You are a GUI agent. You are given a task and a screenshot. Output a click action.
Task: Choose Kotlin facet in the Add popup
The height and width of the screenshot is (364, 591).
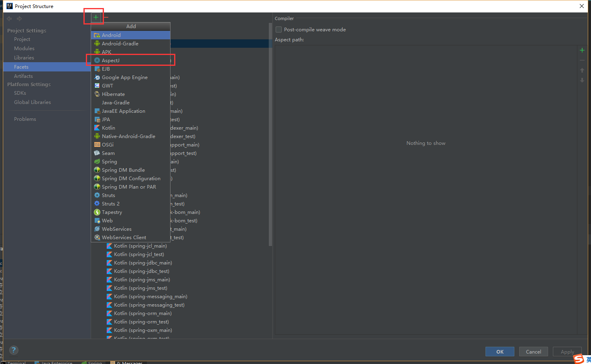(131, 128)
